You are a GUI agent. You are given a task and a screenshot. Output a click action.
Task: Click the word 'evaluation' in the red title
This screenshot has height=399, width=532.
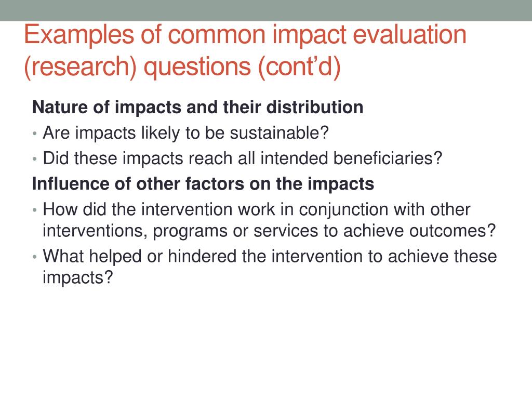click(410, 34)
